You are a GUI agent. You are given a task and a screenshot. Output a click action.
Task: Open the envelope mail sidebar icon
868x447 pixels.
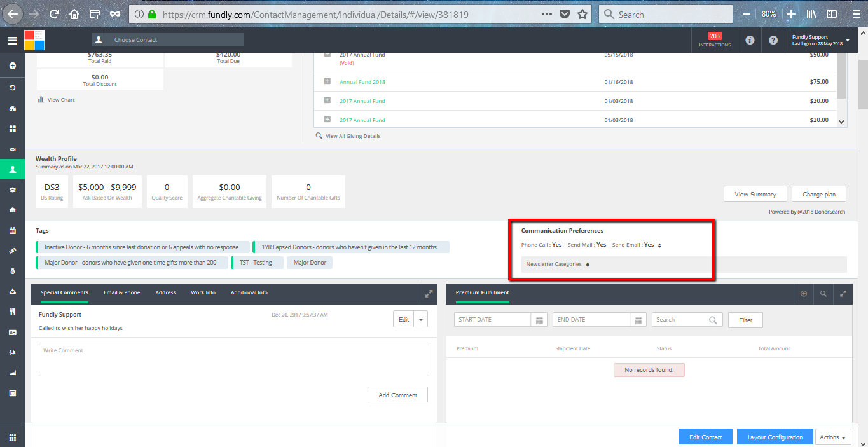click(12, 149)
